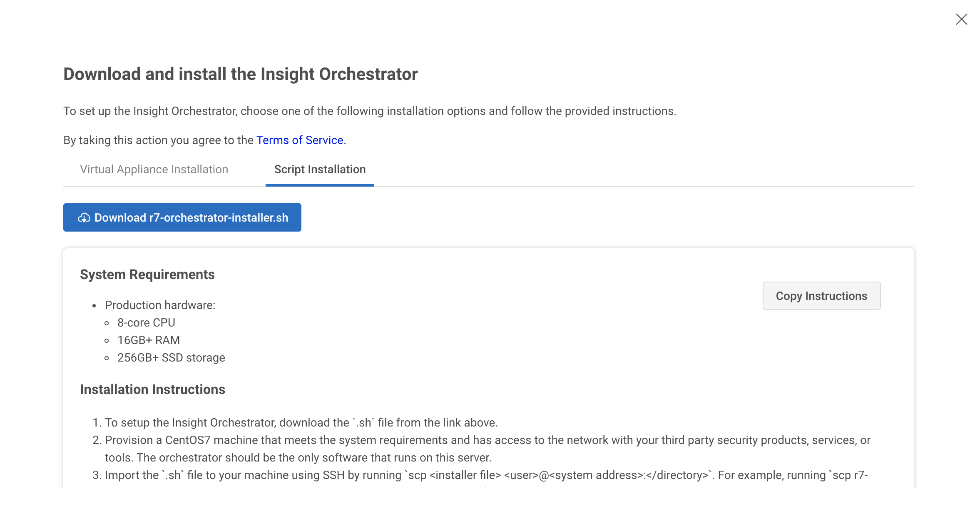
Task: Close the Insight Orchestrator install dialog
Action: [x=961, y=19]
